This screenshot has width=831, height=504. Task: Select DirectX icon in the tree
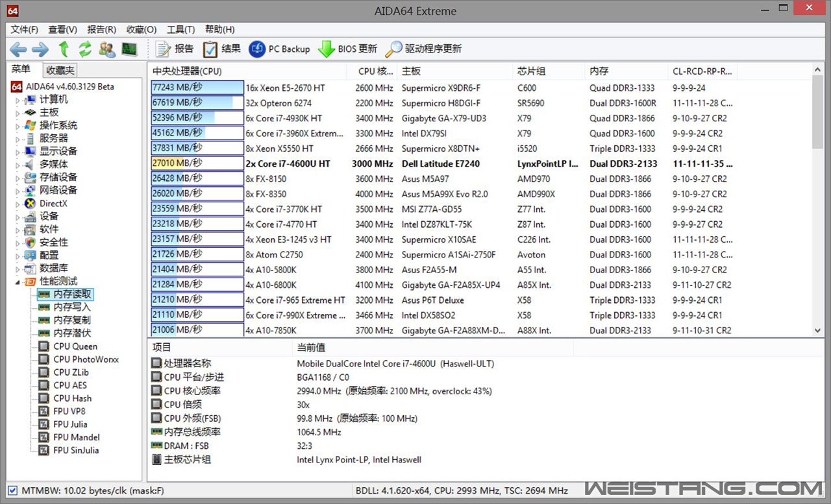pyautogui.click(x=30, y=203)
